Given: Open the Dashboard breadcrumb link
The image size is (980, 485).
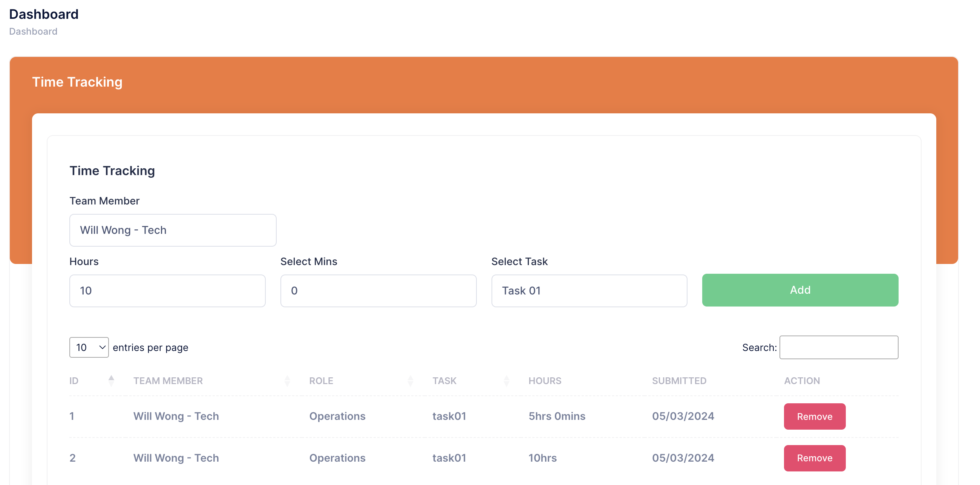Looking at the screenshot, I should 33,31.
